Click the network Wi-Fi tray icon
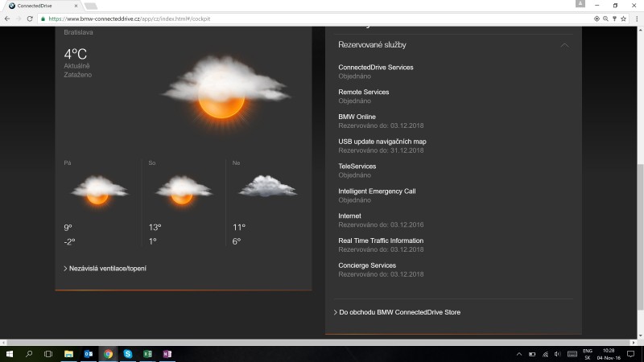 545,354
